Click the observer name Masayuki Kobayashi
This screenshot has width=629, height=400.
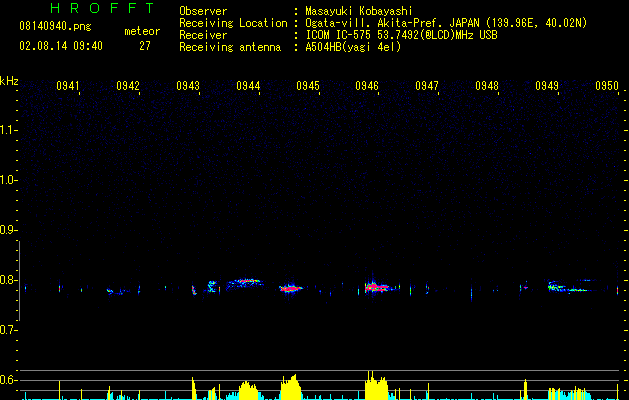(359, 11)
